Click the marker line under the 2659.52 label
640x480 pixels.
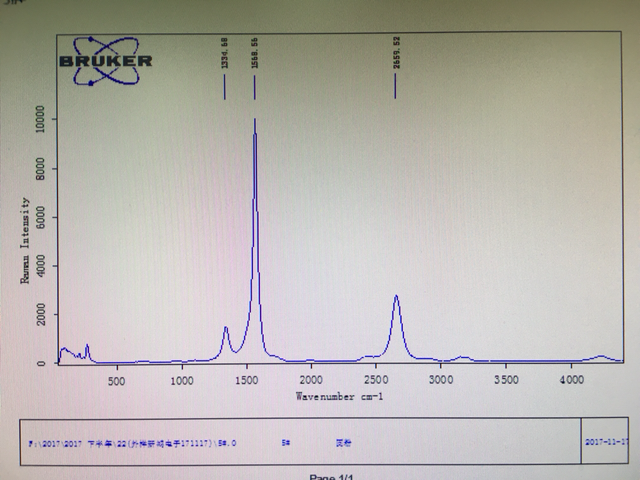(395, 86)
